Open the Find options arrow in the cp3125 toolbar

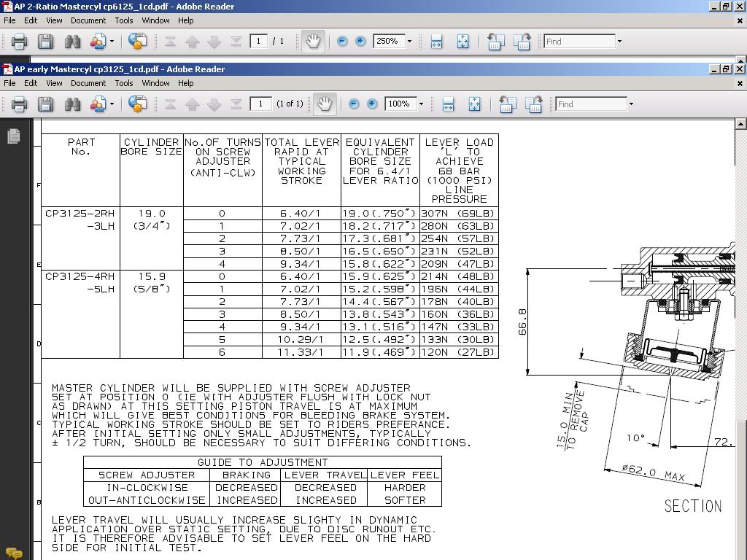632,104
